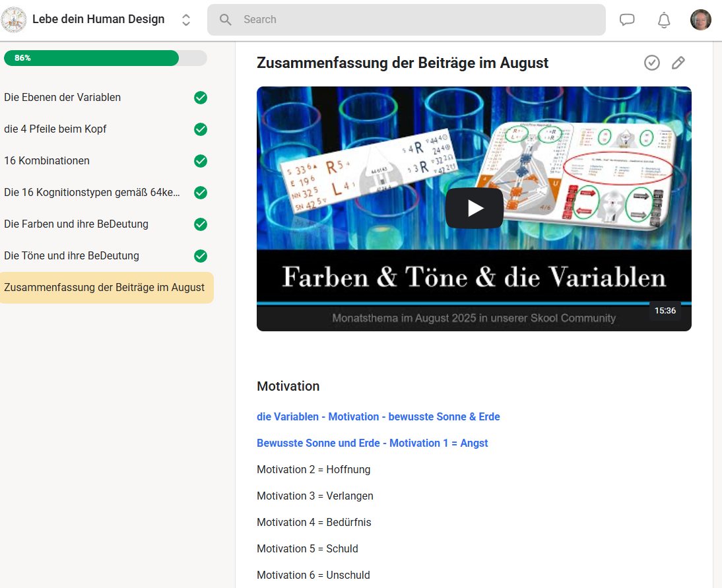This screenshot has height=588, width=722.
Task: Click into the Search field
Action: [416, 20]
